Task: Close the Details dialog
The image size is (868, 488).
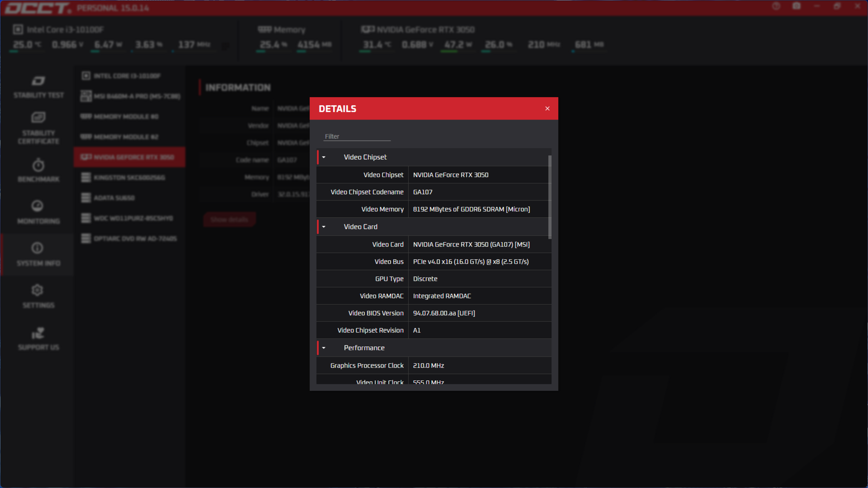Action: [547, 109]
